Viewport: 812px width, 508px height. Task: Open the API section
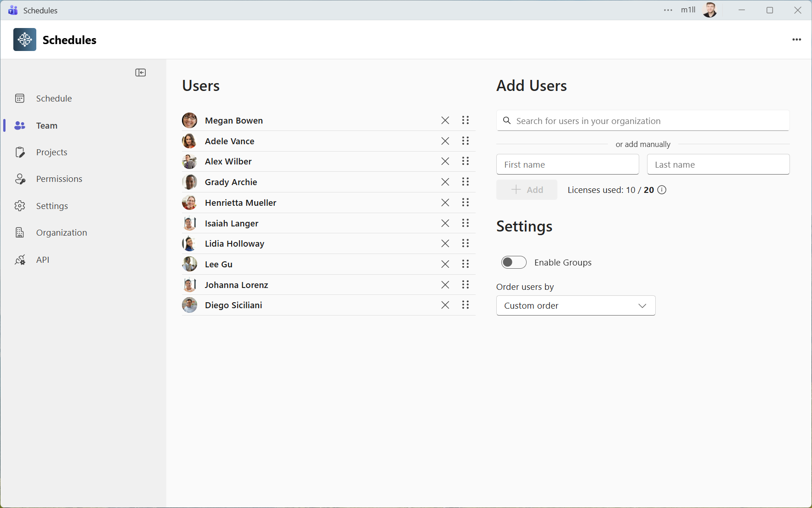click(x=42, y=259)
